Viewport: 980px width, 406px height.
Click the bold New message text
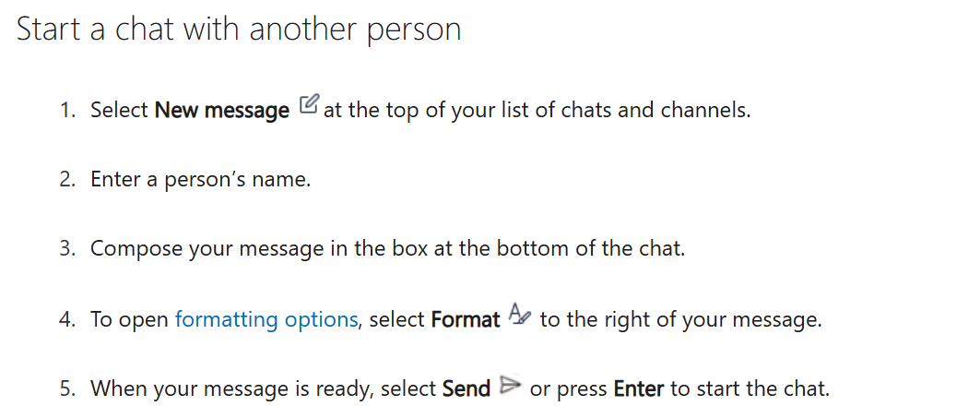(222, 111)
